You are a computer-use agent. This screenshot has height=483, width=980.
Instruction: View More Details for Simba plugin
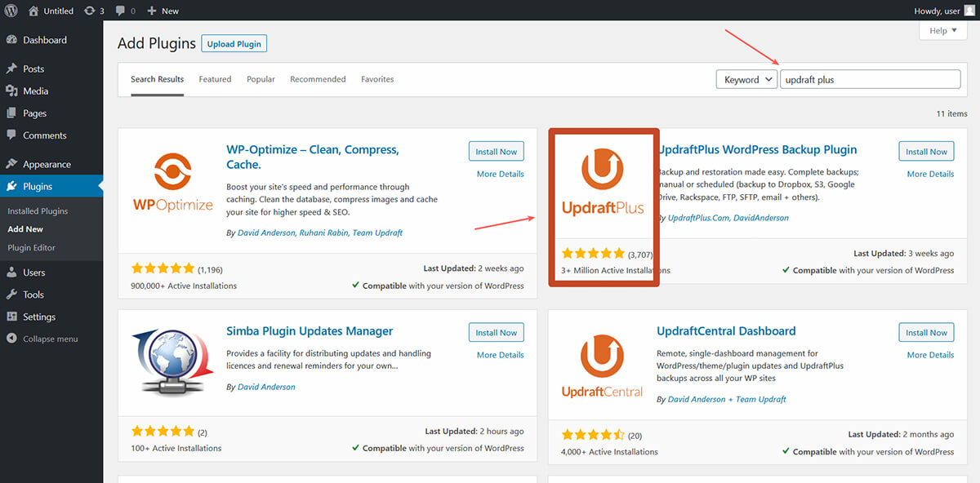pyautogui.click(x=501, y=355)
